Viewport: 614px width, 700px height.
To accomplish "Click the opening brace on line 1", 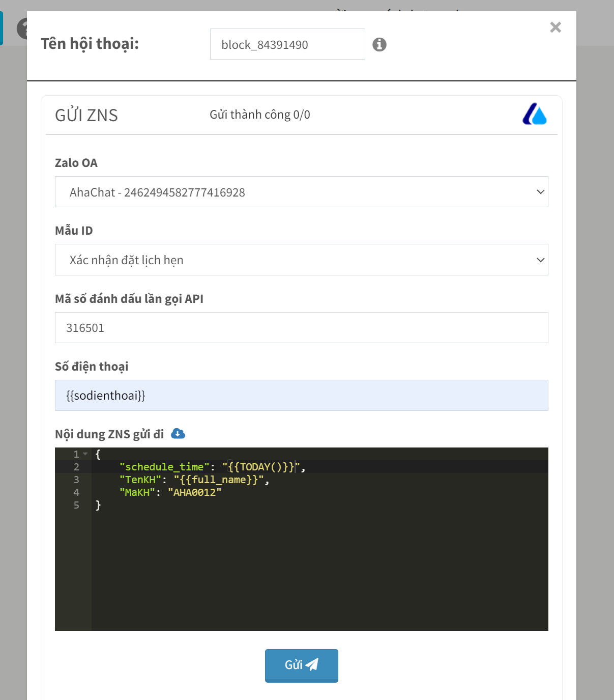I will pyautogui.click(x=98, y=454).
